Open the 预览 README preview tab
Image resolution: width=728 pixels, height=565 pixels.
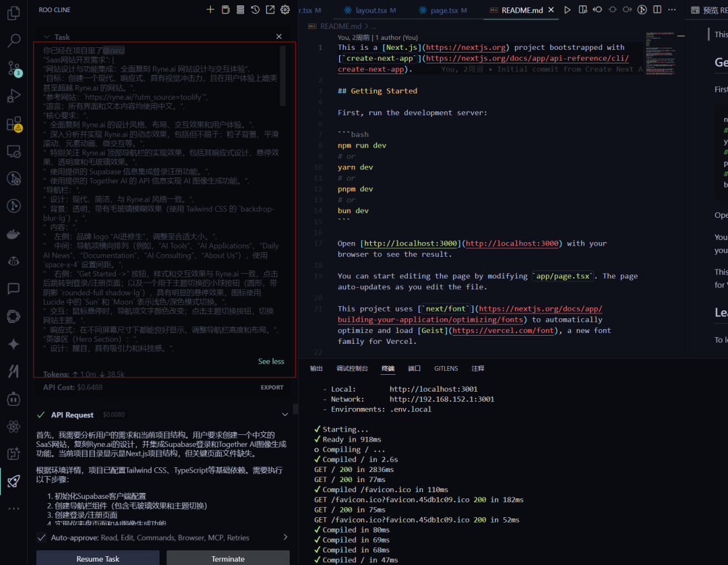coord(709,9)
